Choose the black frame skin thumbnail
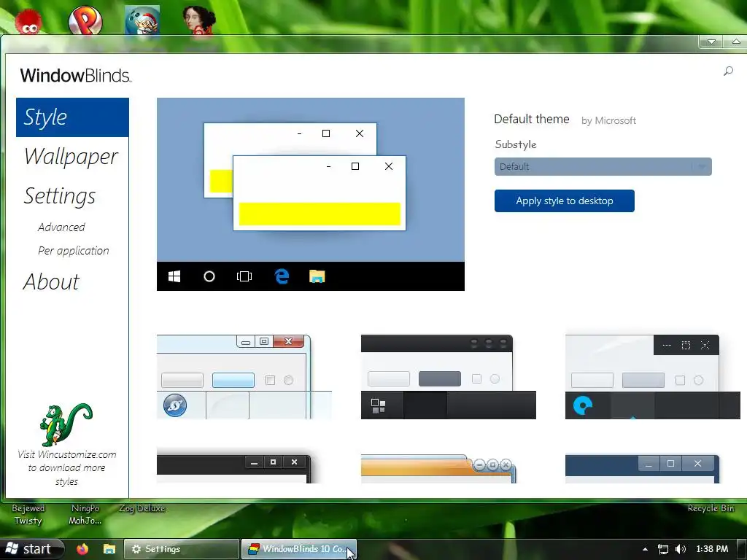 (234, 469)
